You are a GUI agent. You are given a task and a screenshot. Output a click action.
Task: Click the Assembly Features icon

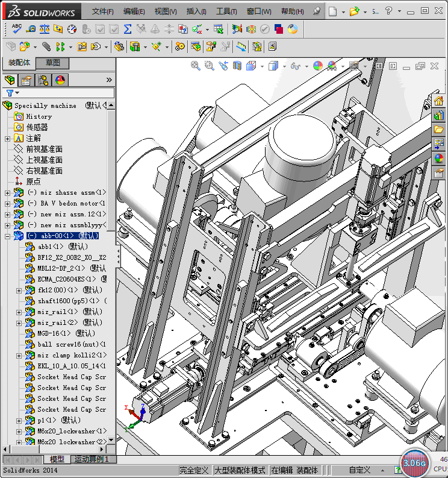point(135,46)
